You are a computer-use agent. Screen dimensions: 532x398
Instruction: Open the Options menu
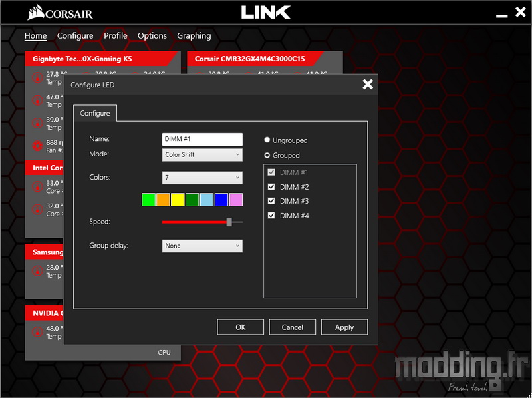(152, 36)
